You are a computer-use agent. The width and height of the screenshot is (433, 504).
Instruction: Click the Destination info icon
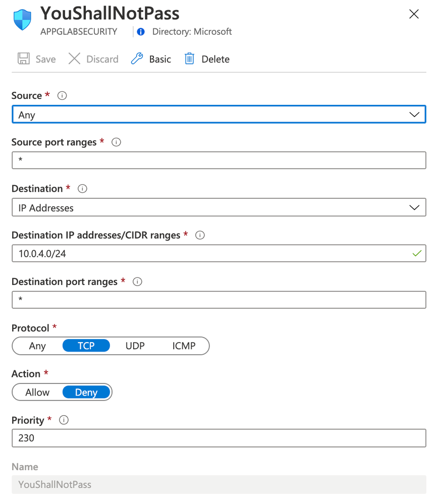[83, 189]
